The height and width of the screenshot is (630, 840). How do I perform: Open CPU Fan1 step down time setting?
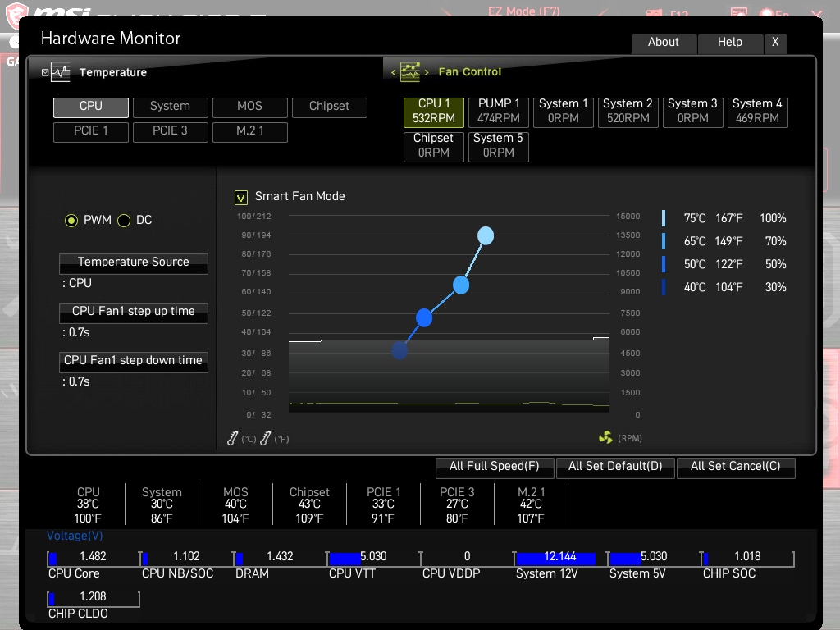click(134, 362)
